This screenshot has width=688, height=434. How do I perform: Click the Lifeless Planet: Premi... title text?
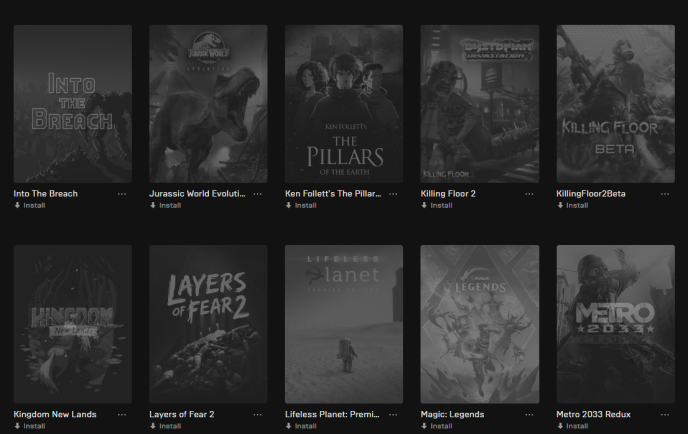332,414
